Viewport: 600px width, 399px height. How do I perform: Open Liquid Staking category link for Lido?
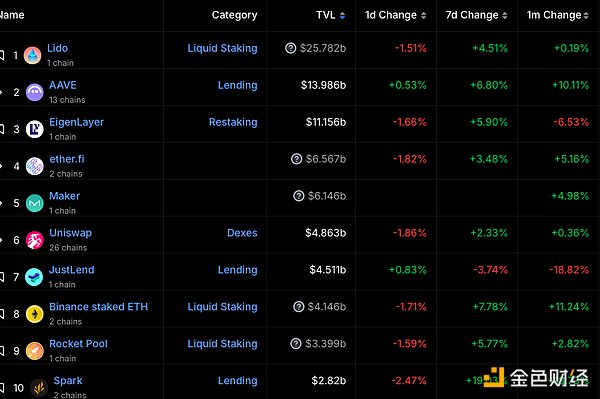222,48
